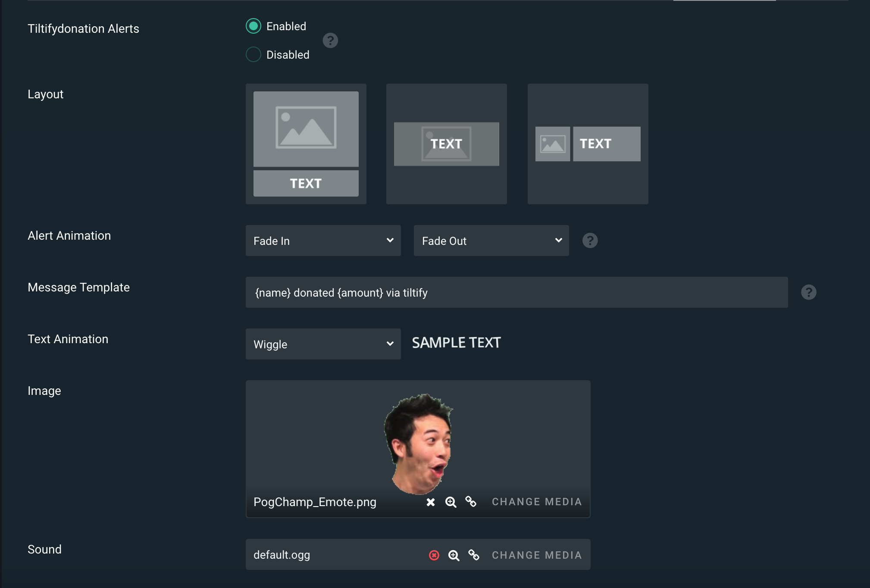This screenshot has width=870, height=588.
Task: Click the Layout label
Action: point(45,94)
